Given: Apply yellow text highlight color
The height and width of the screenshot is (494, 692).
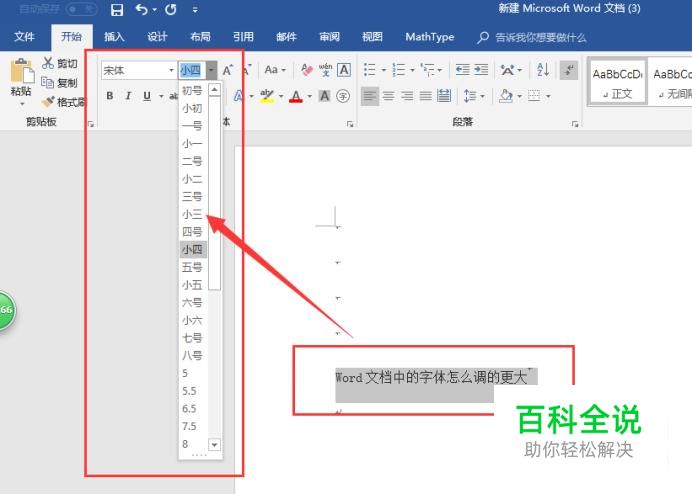Looking at the screenshot, I should point(267,96).
